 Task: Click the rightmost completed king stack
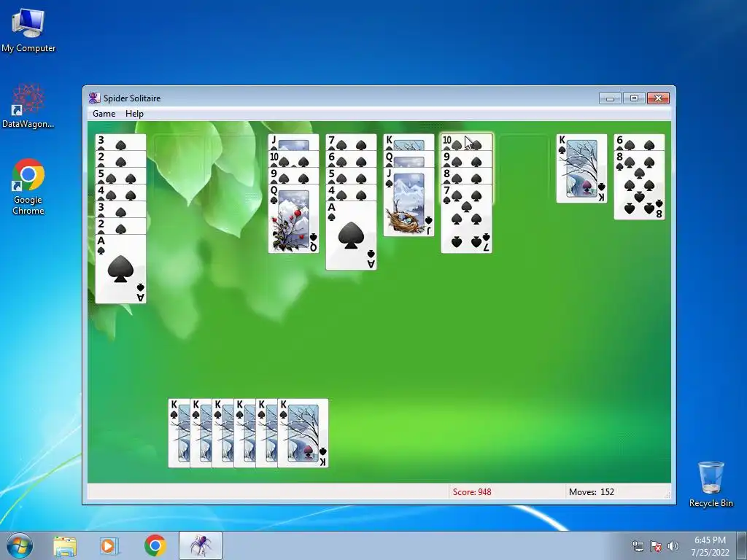point(303,433)
